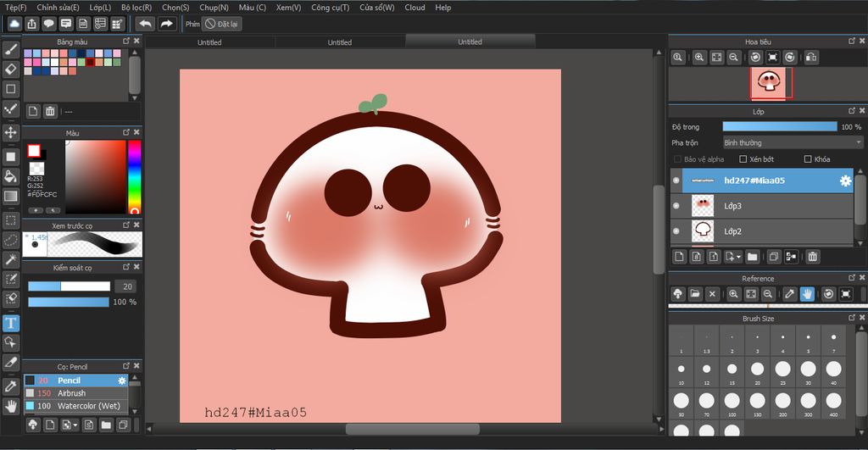Viewport: 868px width, 450px height.
Task: Select the Eraser tool
Action: (x=10, y=69)
